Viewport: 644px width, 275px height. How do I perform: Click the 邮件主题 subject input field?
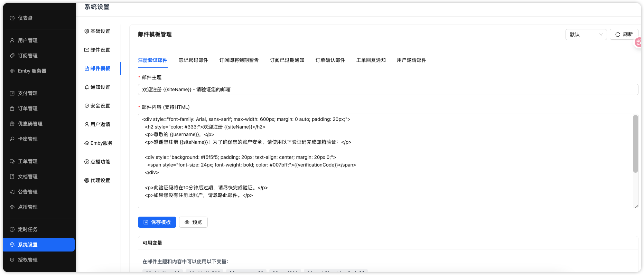click(388, 89)
